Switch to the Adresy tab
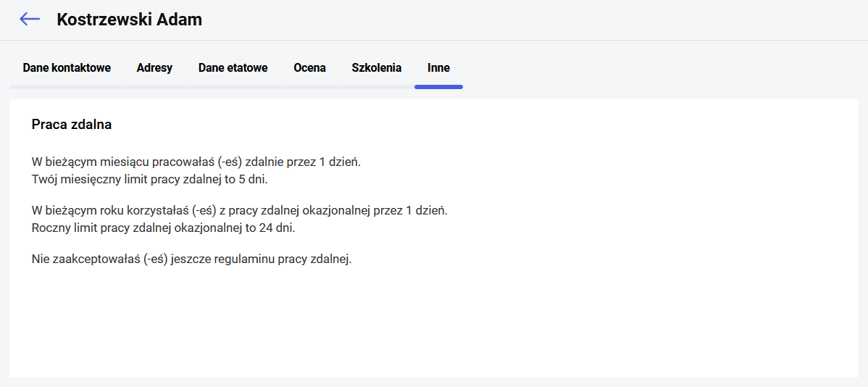Image resolution: width=868 pixels, height=387 pixels. click(154, 68)
